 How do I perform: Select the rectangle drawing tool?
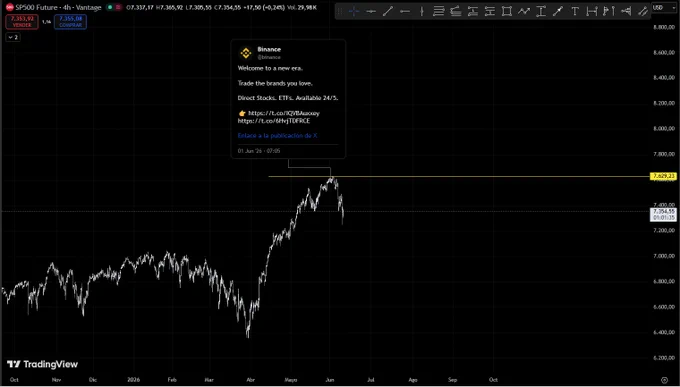click(507, 12)
